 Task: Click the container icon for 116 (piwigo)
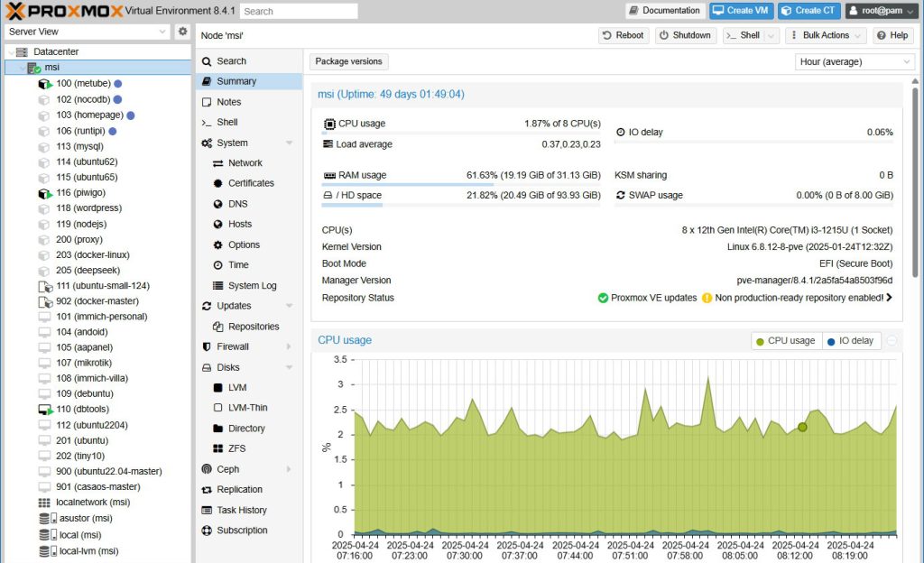45,193
